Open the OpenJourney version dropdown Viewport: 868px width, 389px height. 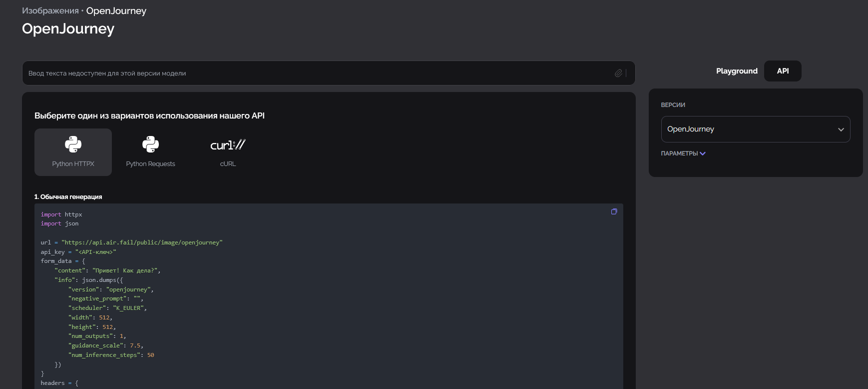pyautogui.click(x=756, y=129)
